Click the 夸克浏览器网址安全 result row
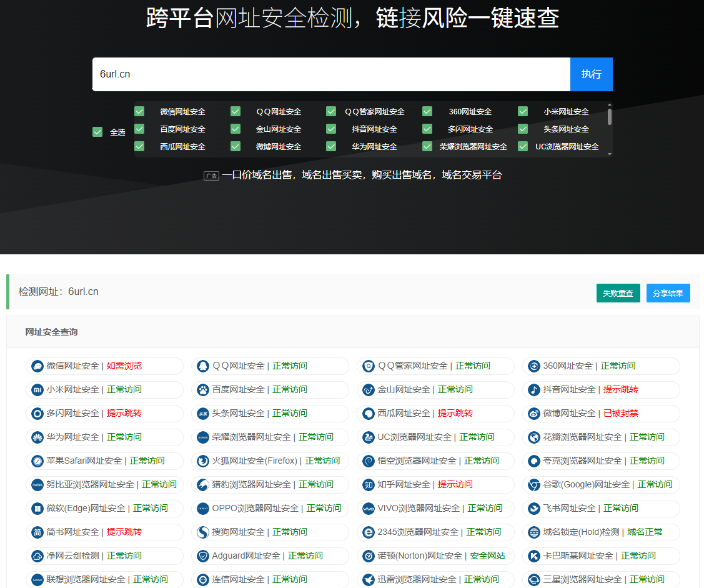Screen dimensions: 704x588 coord(601,461)
